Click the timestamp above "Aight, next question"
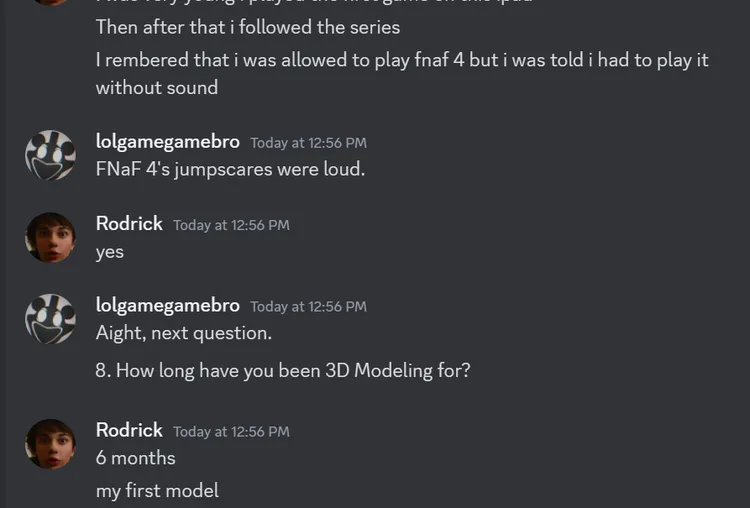 click(308, 307)
